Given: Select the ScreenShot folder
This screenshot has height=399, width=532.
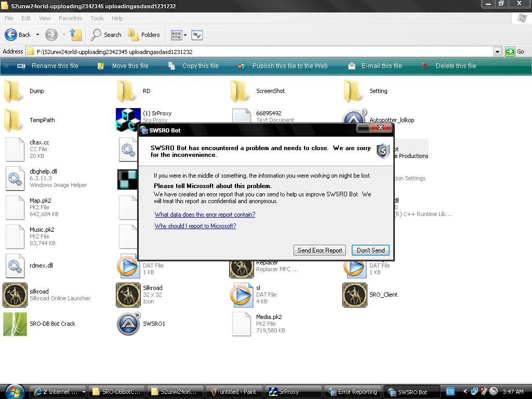Looking at the screenshot, I should (257, 91).
